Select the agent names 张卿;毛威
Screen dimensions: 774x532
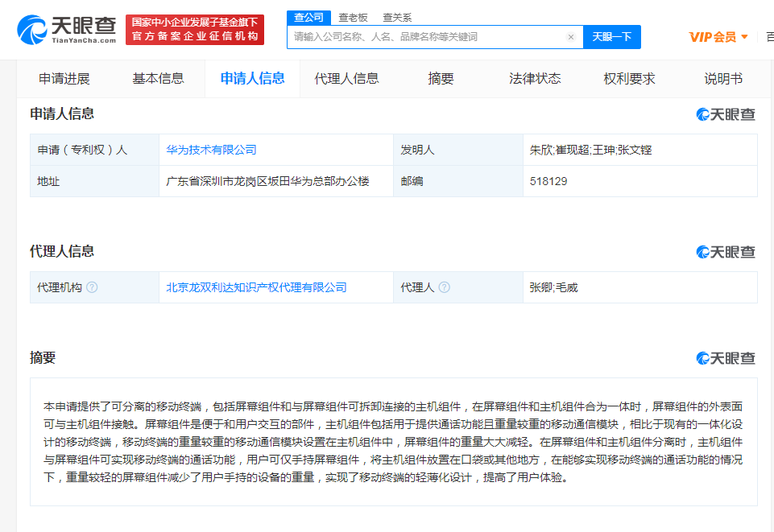[553, 287]
